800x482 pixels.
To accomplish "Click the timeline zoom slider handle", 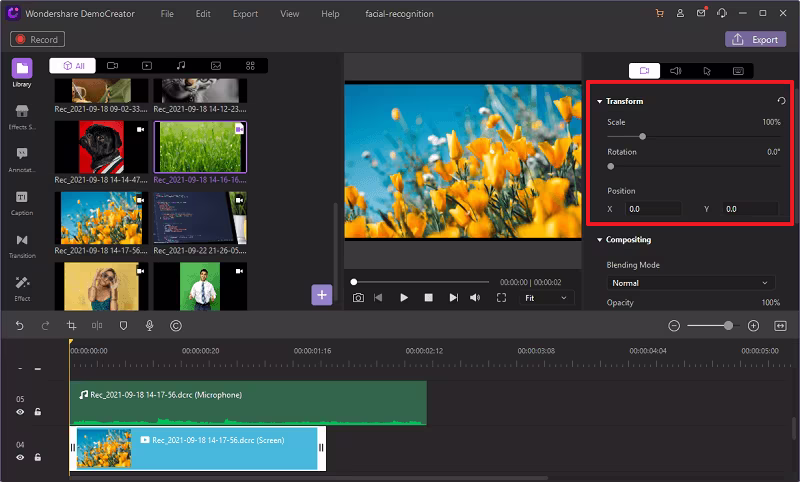I will click(729, 325).
